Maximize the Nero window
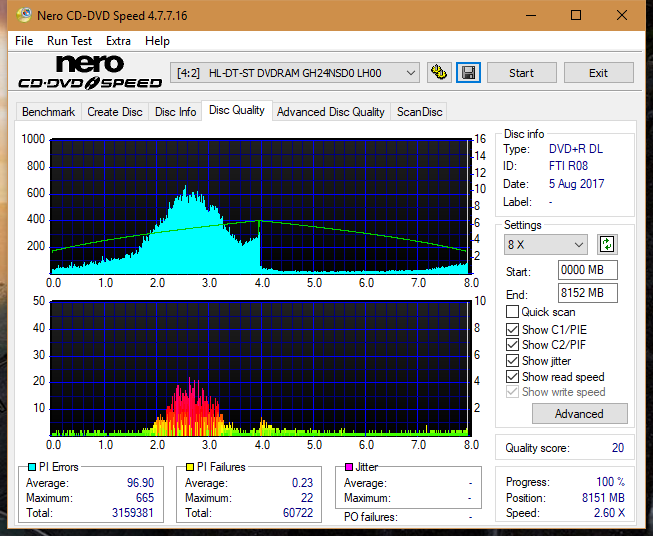 point(576,15)
